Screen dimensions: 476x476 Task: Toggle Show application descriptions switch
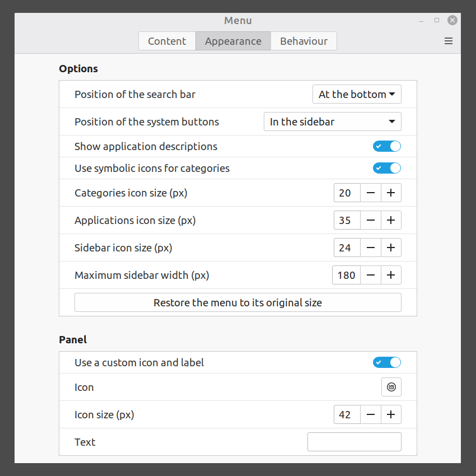pos(387,146)
